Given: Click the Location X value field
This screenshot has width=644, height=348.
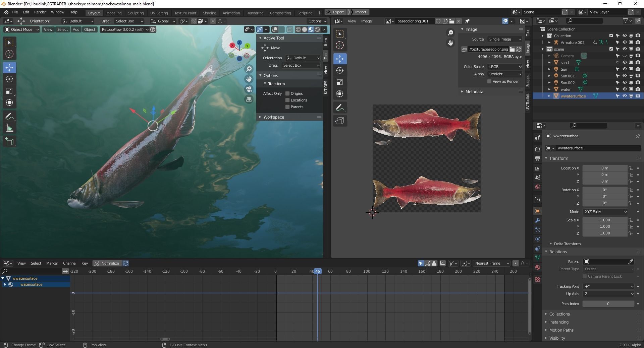Looking at the screenshot, I should 605,168.
